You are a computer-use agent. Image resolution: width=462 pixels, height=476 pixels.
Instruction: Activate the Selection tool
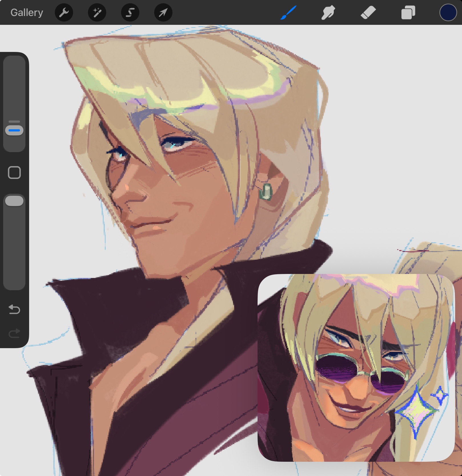click(x=130, y=13)
